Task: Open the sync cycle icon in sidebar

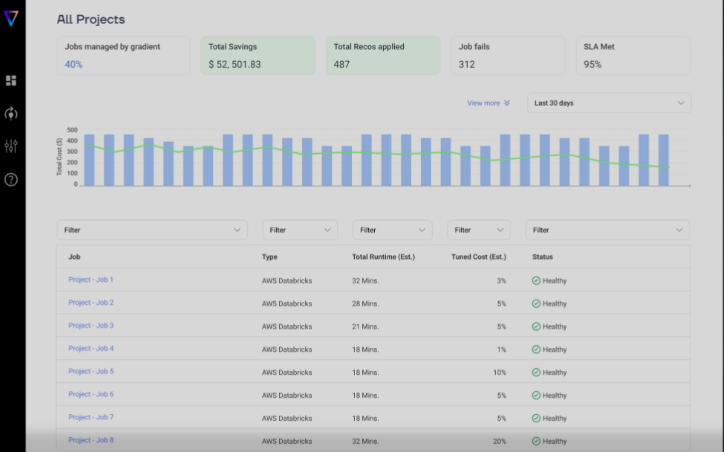Action: pyautogui.click(x=11, y=113)
